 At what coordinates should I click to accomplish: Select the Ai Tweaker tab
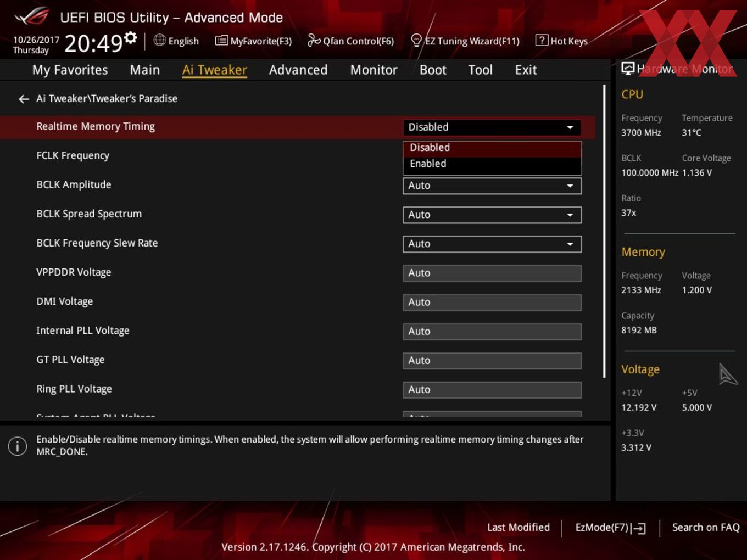(x=215, y=70)
